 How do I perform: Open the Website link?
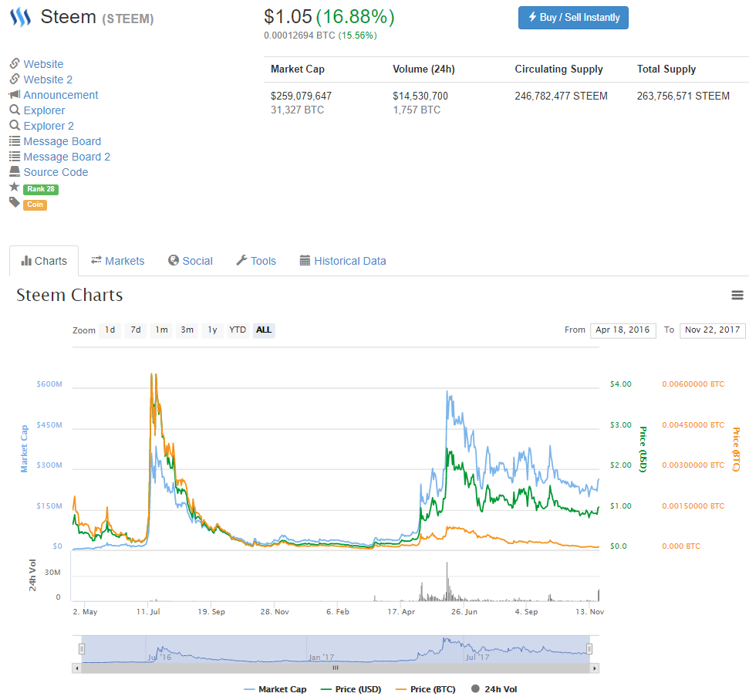point(43,64)
